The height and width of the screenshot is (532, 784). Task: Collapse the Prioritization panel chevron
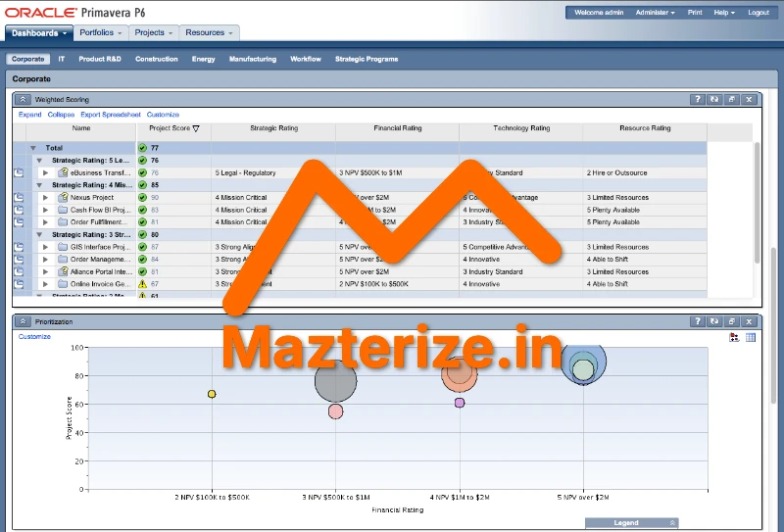[x=24, y=321]
